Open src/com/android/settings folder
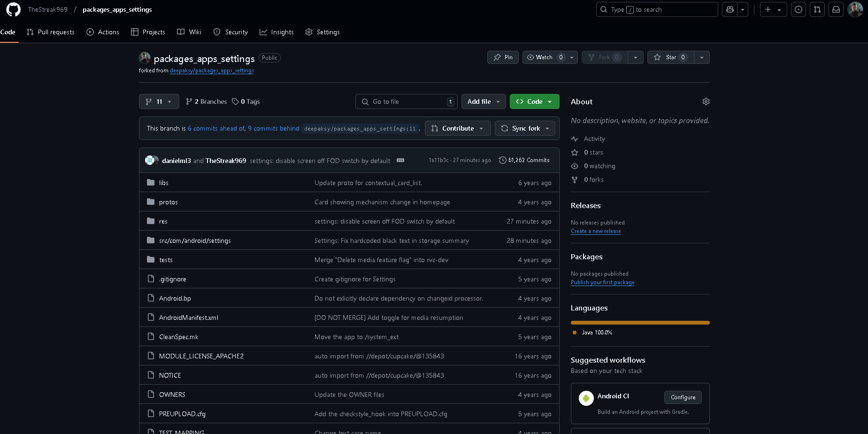Viewport: 868px width, 434px height. coord(195,240)
